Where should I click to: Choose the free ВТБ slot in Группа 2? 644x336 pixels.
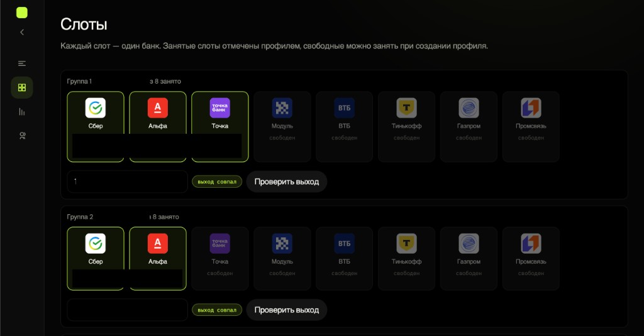click(344, 259)
